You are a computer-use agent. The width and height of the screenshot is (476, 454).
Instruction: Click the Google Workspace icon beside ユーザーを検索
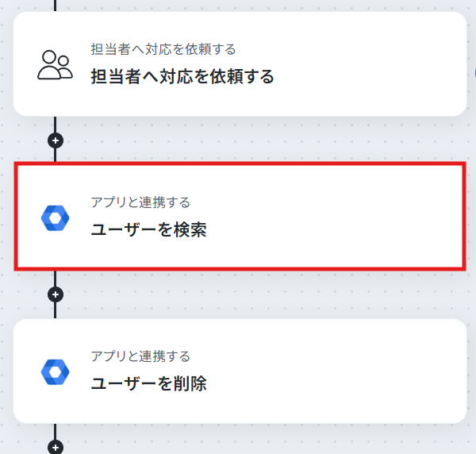[x=55, y=217]
